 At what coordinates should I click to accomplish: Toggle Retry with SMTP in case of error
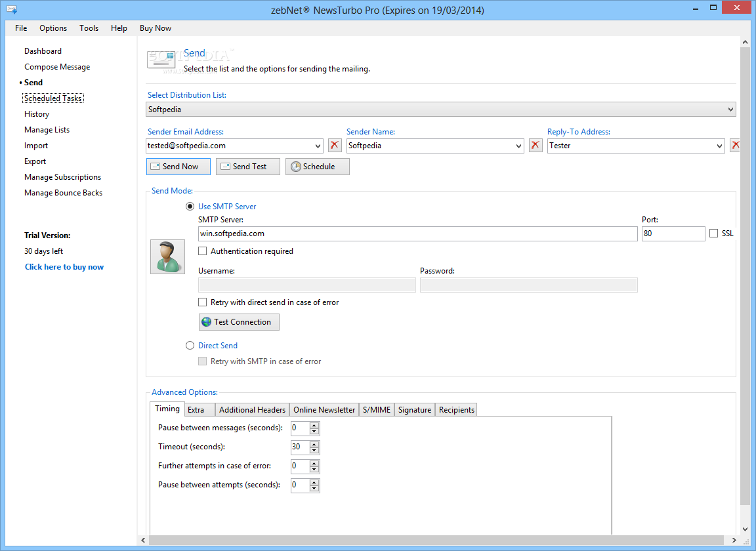[x=203, y=361]
